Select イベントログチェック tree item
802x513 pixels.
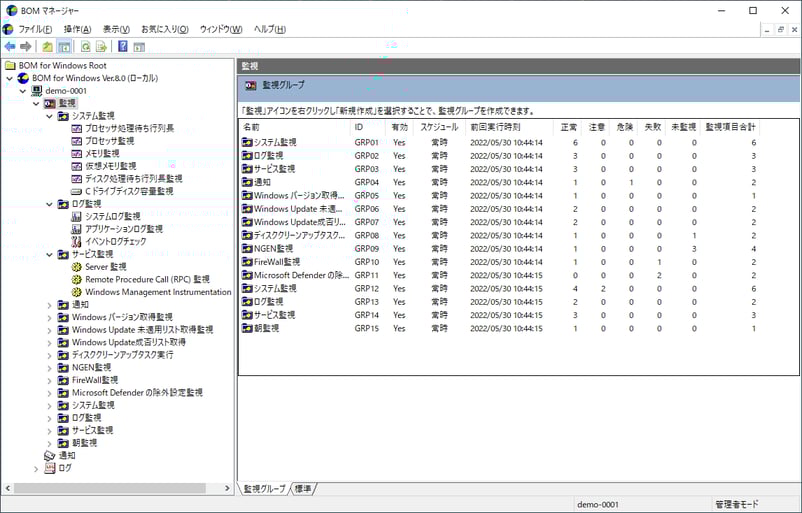(x=116, y=241)
